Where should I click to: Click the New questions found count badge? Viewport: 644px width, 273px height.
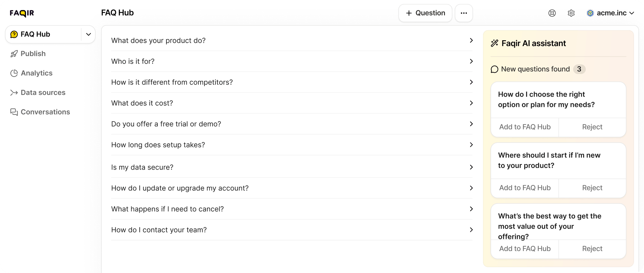pos(579,69)
